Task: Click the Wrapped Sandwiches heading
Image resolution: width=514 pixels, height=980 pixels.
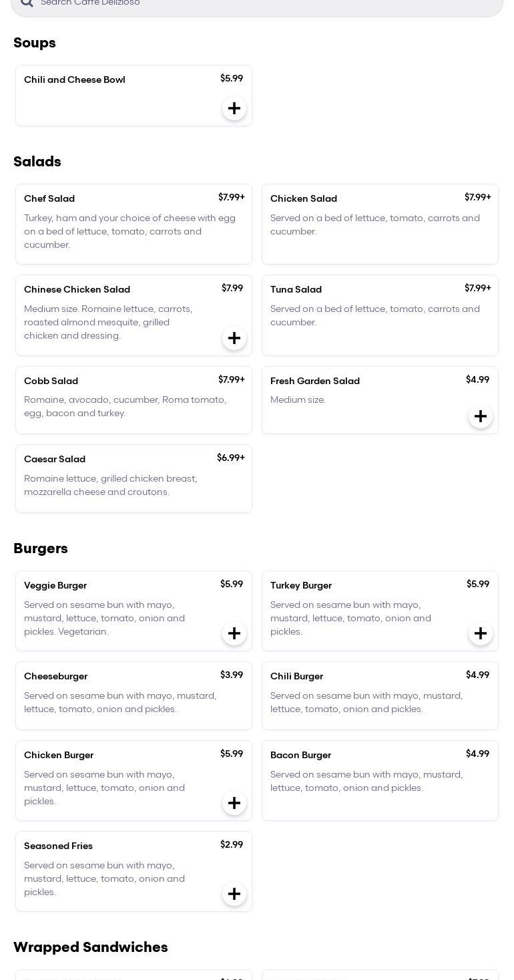Action: click(91, 947)
